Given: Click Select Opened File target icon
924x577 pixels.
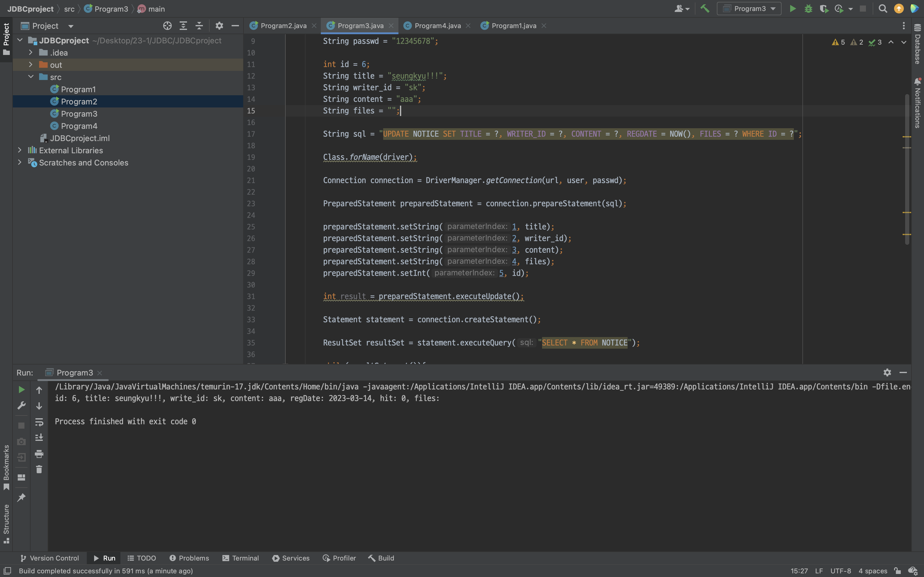Looking at the screenshot, I should [167, 26].
